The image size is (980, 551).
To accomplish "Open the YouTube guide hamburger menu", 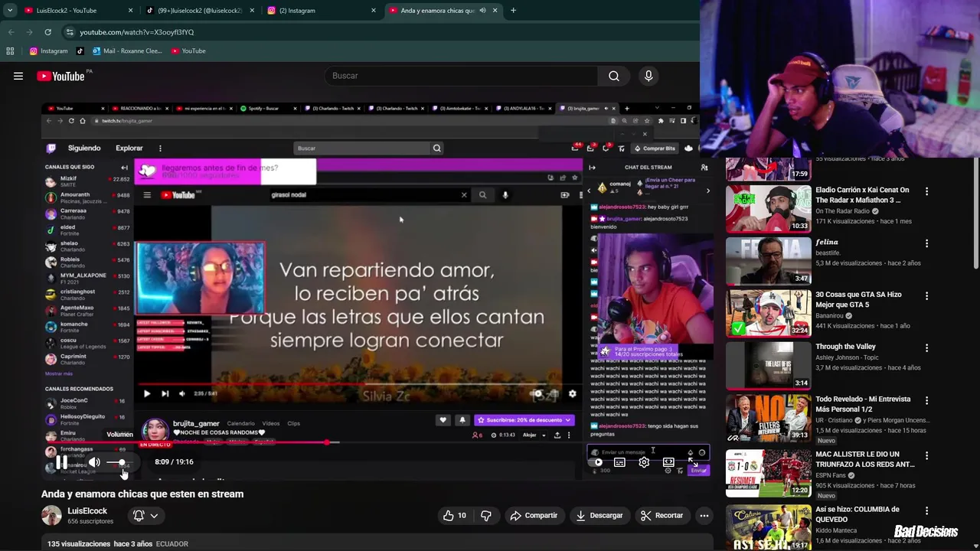I will point(18,76).
